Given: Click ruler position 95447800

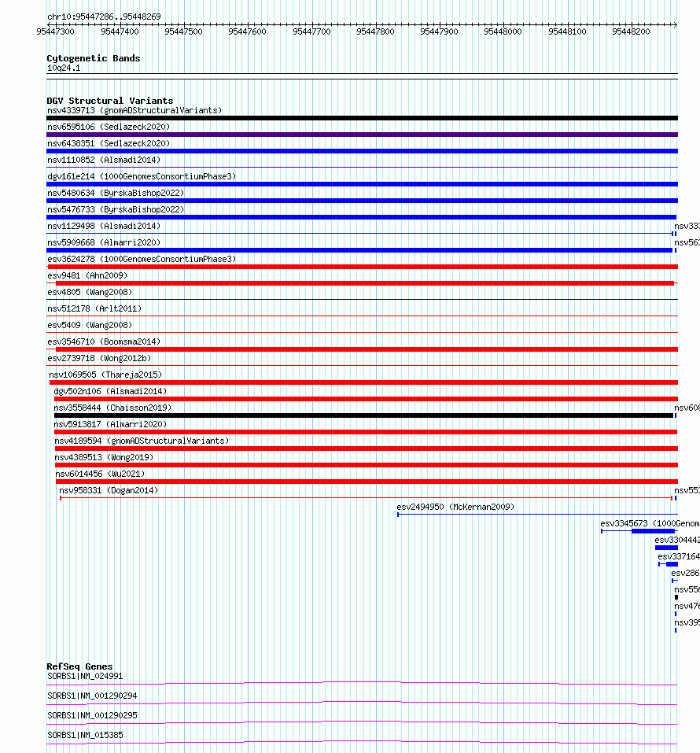Looking at the screenshot, I should [x=375, y=31].
